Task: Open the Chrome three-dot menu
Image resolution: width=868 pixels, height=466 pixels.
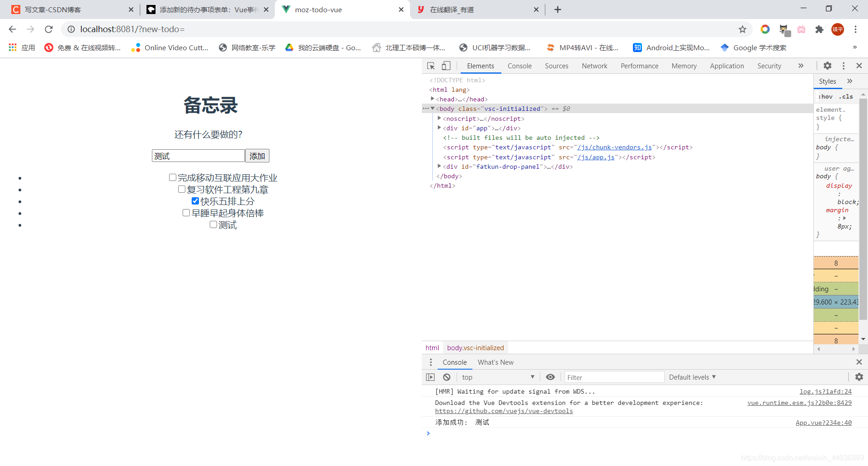Action: [x=855, y=29]
